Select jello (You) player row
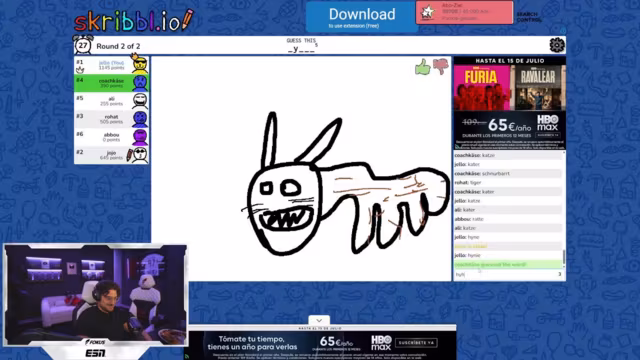640x360 pixels. coord(111,65)
